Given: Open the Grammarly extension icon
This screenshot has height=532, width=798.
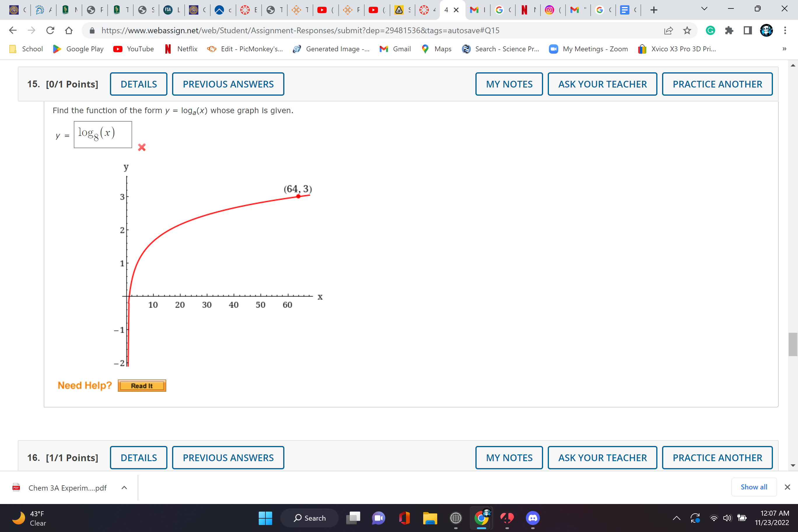Looking at the screenshot, I should [x=710, y=31].
